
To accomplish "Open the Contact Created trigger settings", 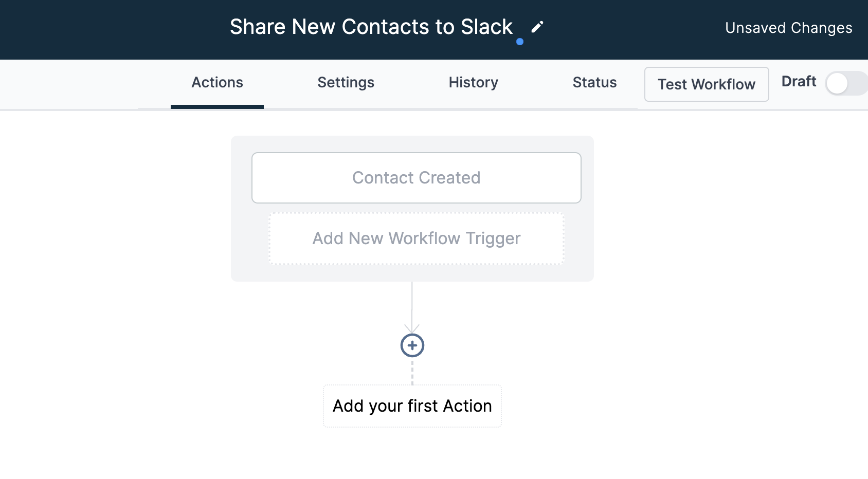I will click(416, 177).
